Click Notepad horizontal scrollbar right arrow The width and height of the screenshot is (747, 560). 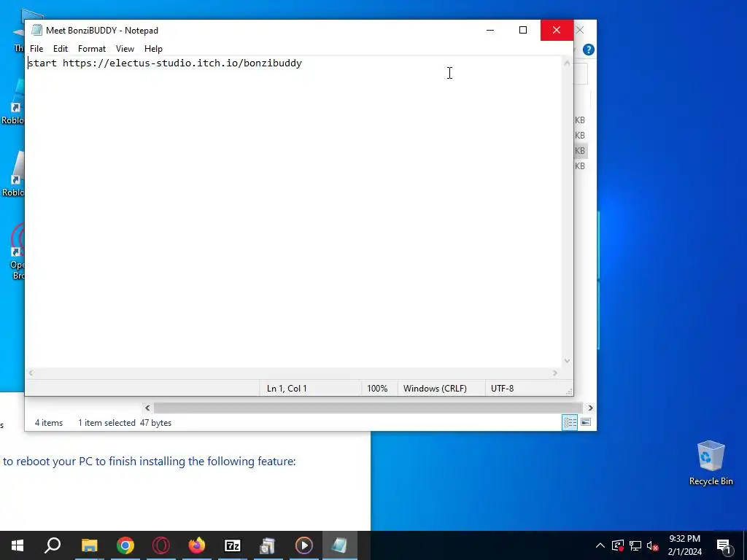[x=555, y=373]
